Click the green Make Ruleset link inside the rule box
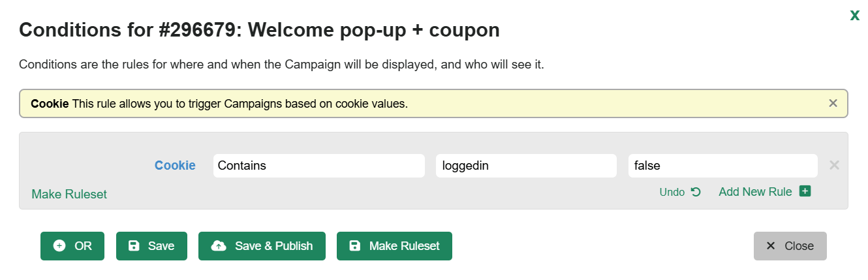Screen dimensions: 868x280 69,194
